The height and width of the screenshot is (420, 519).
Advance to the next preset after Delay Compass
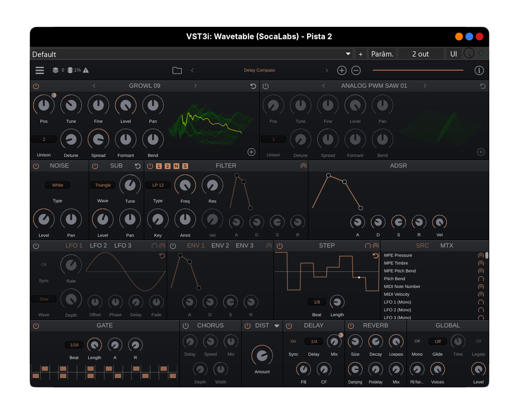[x=327, y=70]
